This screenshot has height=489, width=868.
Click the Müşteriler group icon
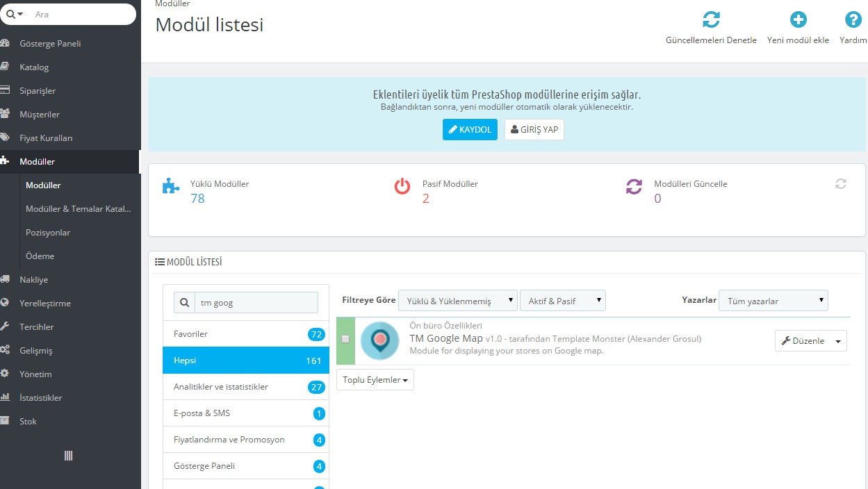[5, 114]
